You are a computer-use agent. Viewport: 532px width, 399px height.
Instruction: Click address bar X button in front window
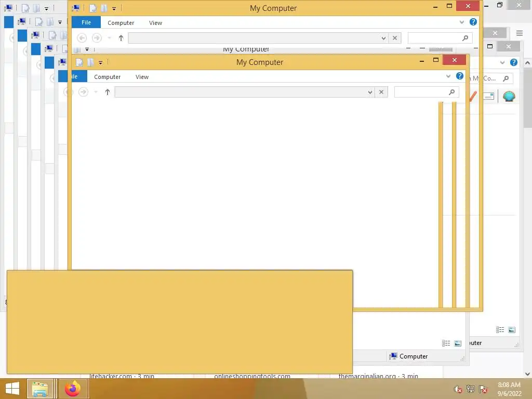[381, 92]
